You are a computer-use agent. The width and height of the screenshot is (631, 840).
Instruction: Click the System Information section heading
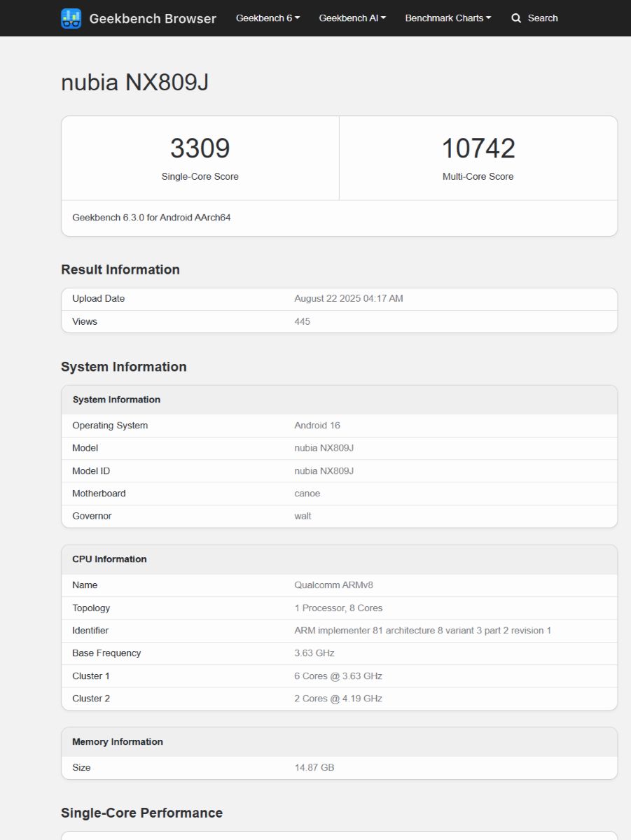(x=124, y=367)
